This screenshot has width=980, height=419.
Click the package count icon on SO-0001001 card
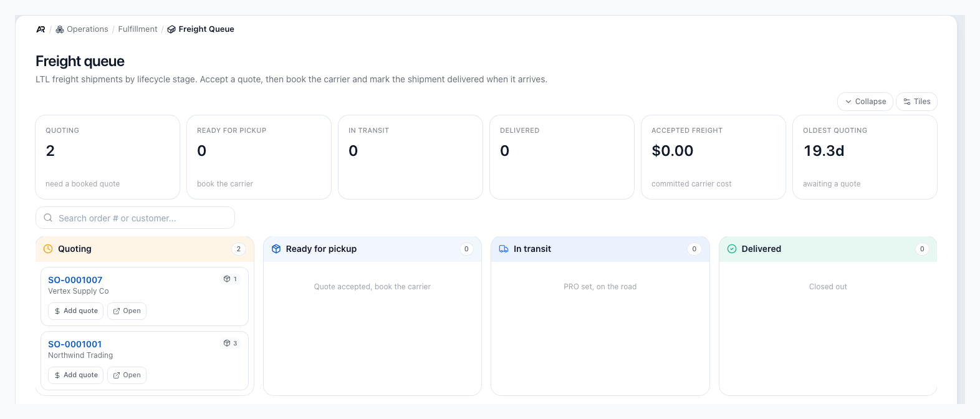pos(227,343)
